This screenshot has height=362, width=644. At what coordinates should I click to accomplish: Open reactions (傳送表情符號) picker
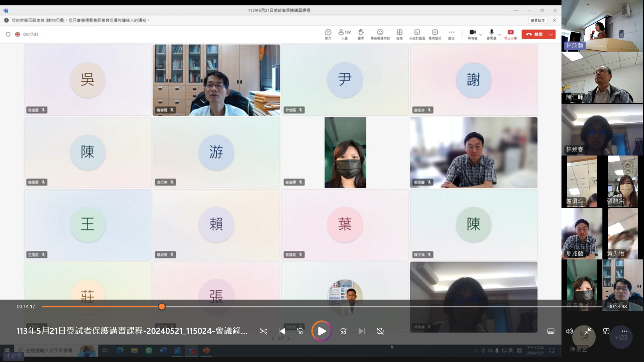(x=380, y=34)
